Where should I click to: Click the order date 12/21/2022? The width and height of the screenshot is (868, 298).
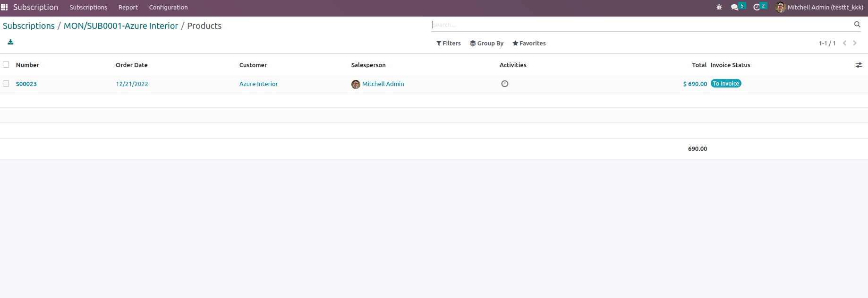[132, 84]
